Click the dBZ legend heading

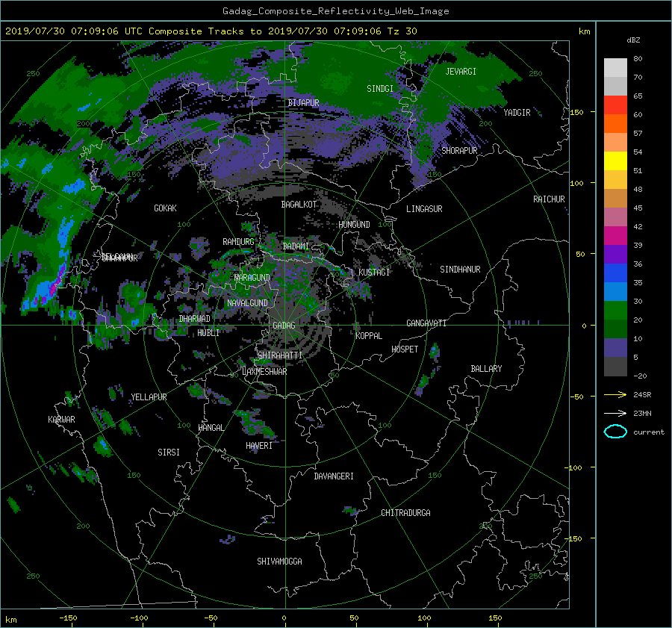(x=633, y=40)
